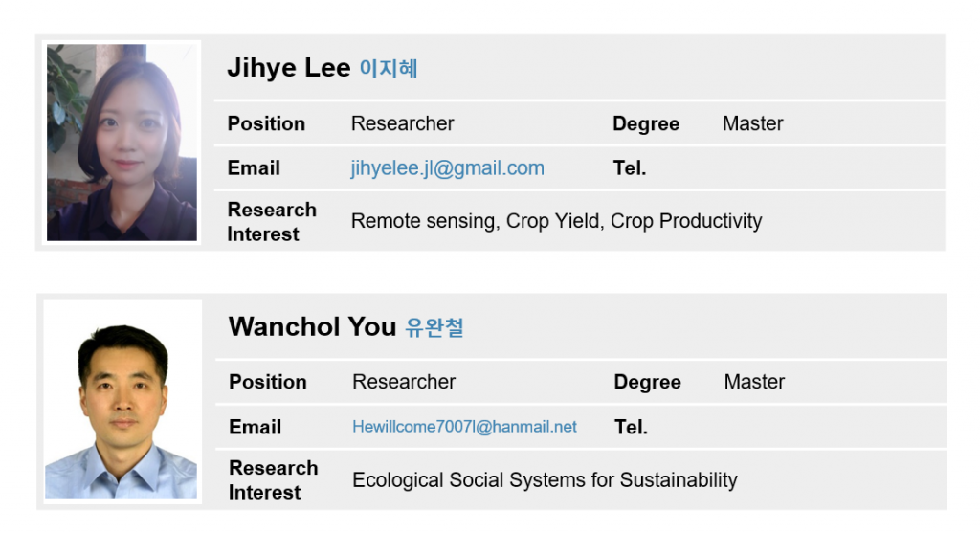Image resolution: width=980 pixels, height=533 pixels.
Task: Click the Korean name 유완철
Action: coord(434,327)
